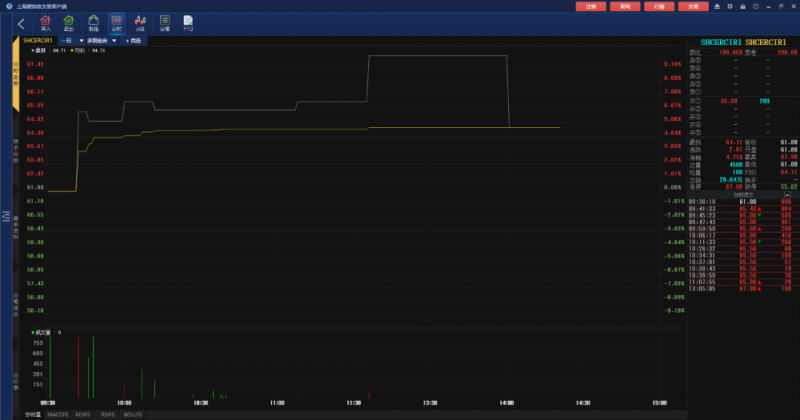Image resolution: width=800 pixels, height=420 pixels.
Task: Expand the 一日 period dropdown
Action: [69, 40]
